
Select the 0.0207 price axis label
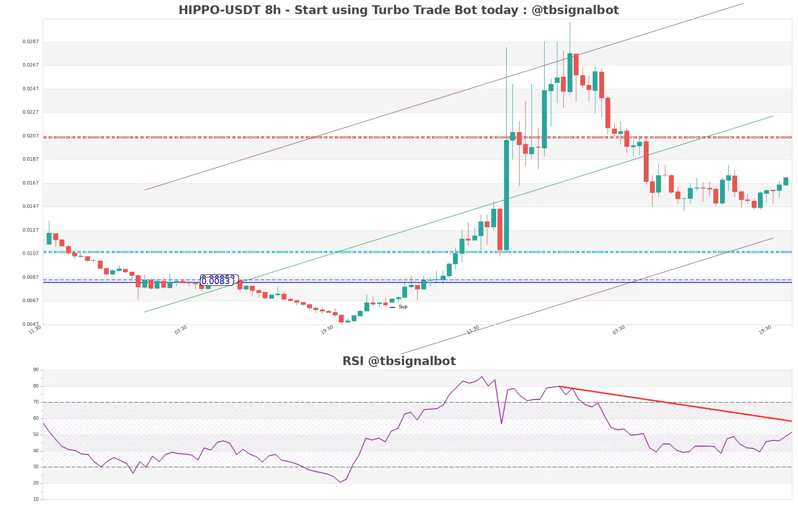click(30, 136)
